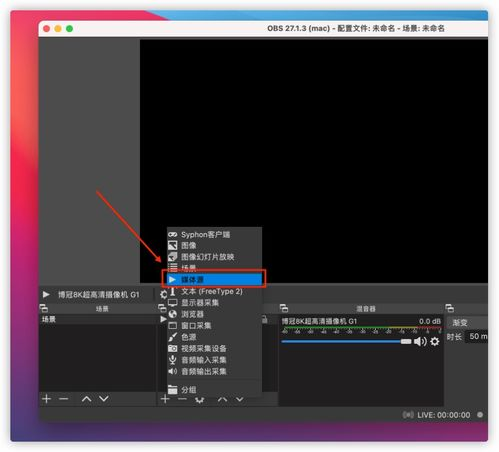Minimize OBS with the yellow button

point(58,29)
